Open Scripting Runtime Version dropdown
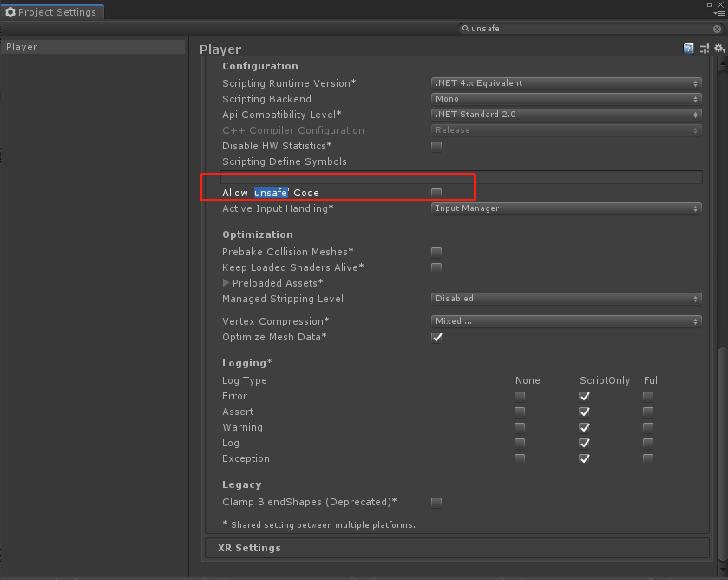The height and width of the screenshot is (580, 728). pyautogui.click(x=566, y=83)
